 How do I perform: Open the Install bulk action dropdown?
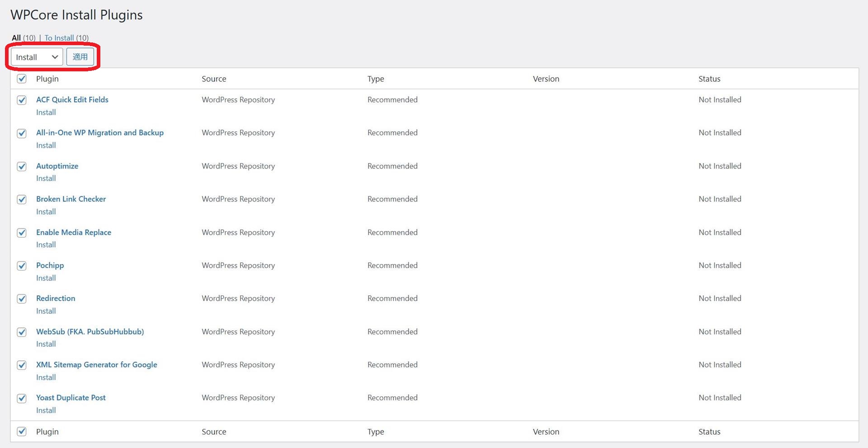37,57
